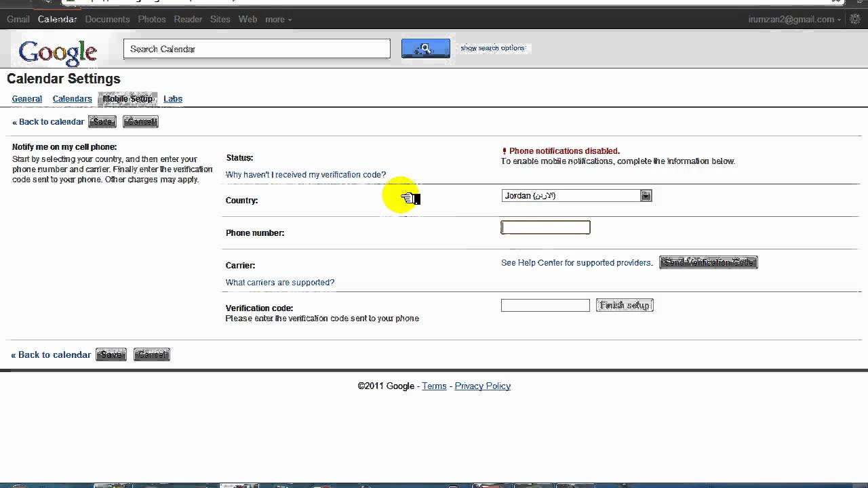Click the blue search magnifier button
This screenshot has height=488, width=868.
coord(425,48)
